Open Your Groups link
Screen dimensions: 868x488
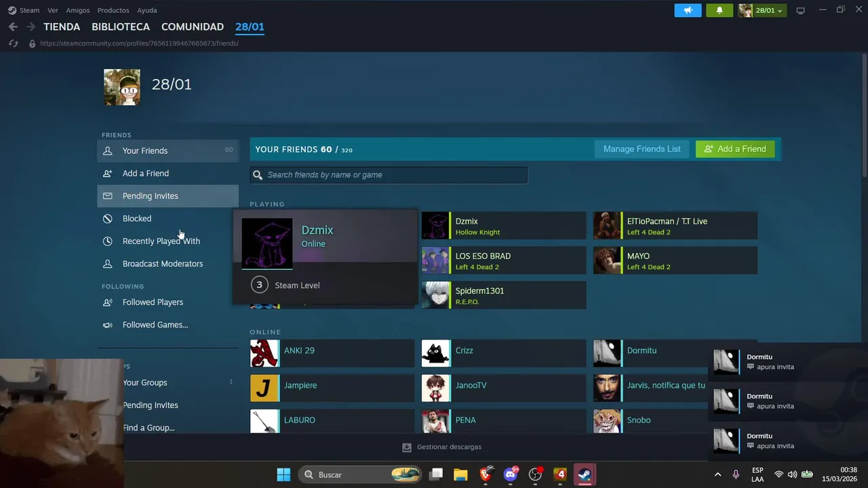coord(145,382)
